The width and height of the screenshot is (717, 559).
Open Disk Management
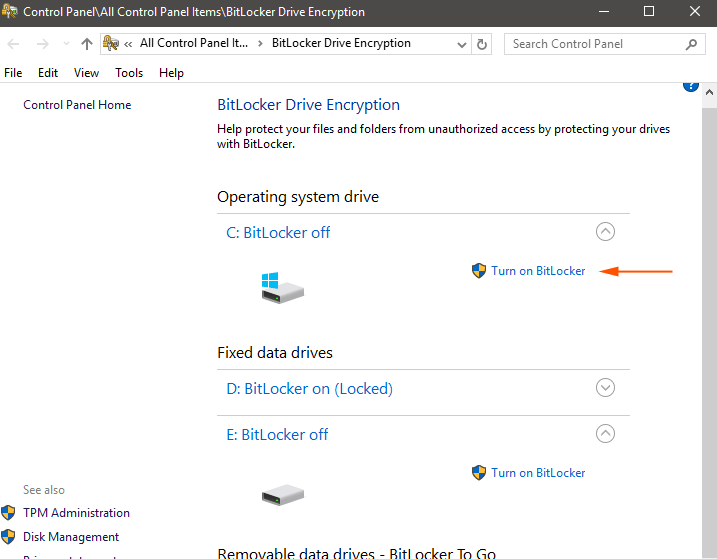71,537
